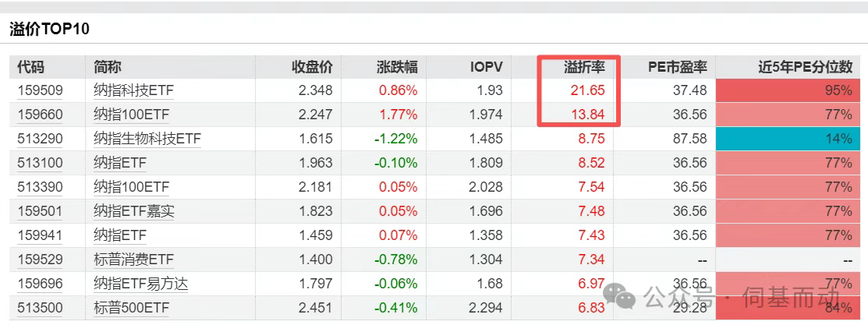868x332 pixels.
Task: Open the 纳指生物科技ETF fund link
Action: click(x=147, y=139)
